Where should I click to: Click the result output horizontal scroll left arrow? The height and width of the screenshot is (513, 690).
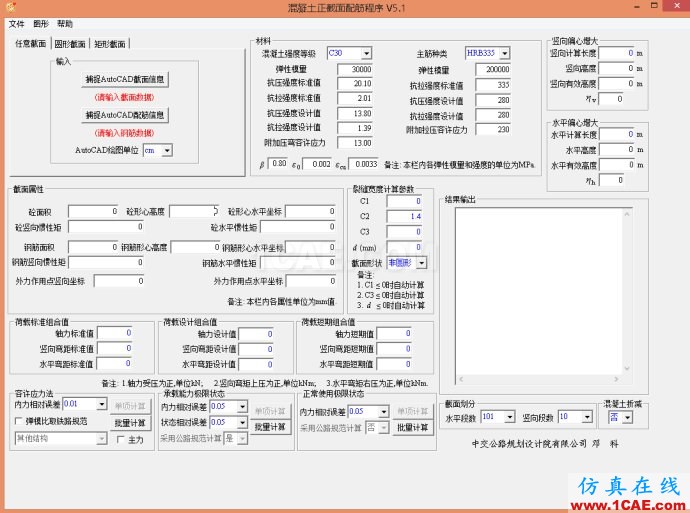(x=461, y=379)
